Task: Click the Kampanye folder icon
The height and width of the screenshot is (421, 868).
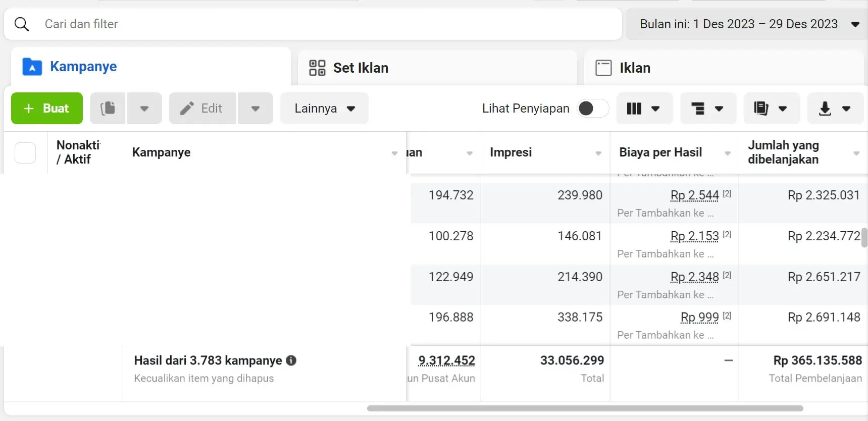Action: click(x=32, y=67)
